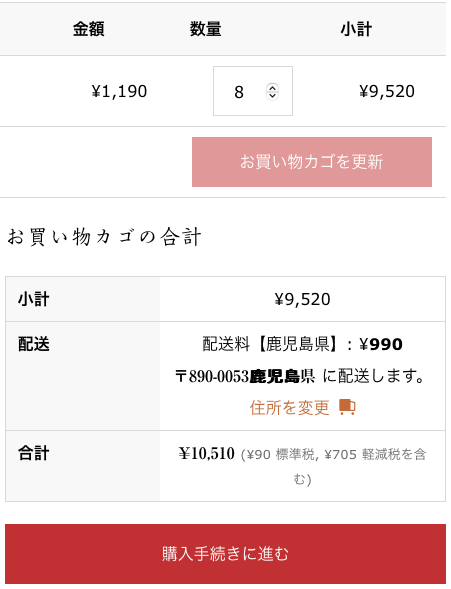Click the 購入手続きに進む checkout button

(225, 554)
